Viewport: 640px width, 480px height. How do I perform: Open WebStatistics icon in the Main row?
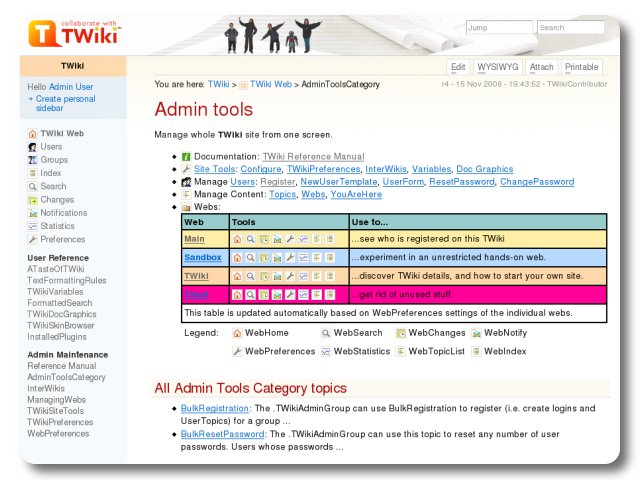[303, 240]
